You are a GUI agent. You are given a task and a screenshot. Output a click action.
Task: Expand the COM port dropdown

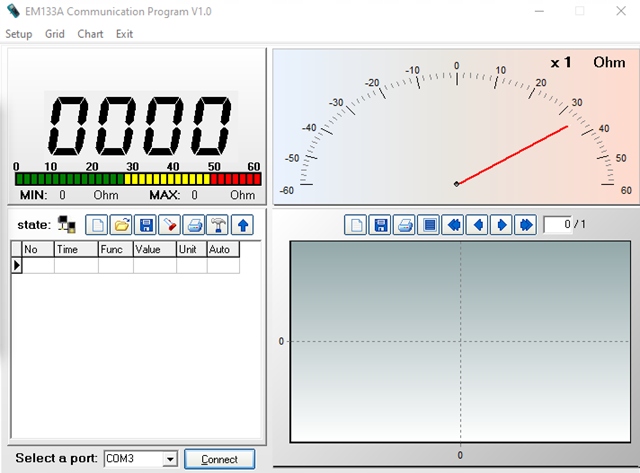pyautogui.click(x=170, y=459)
